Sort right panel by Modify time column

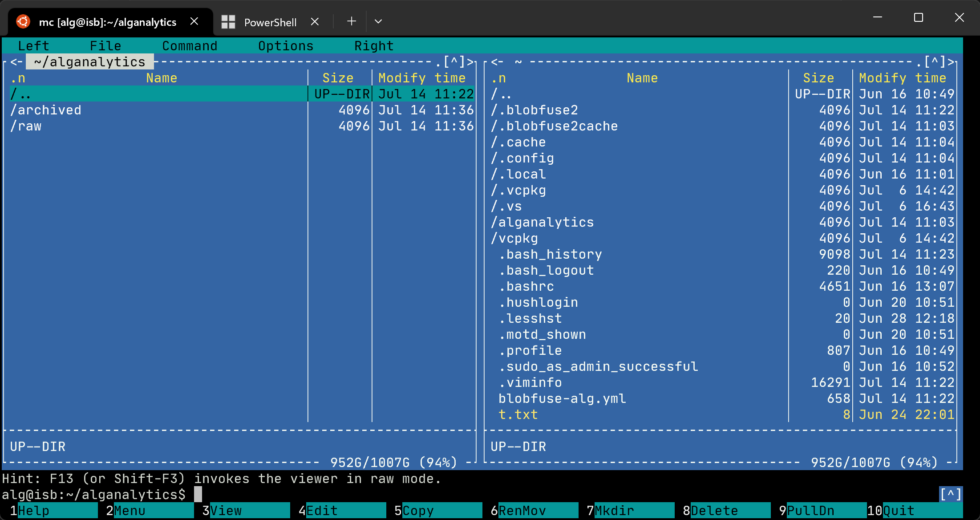click(x=903, y=78)
